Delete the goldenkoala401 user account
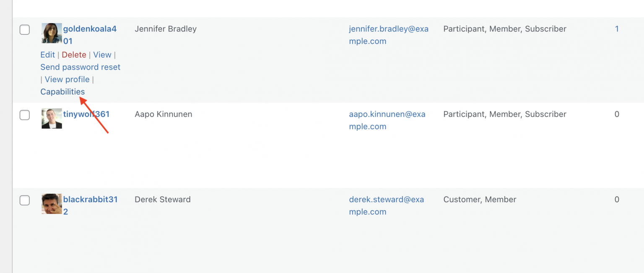Viewport: 644px width, 273px height. coord(74,55)
